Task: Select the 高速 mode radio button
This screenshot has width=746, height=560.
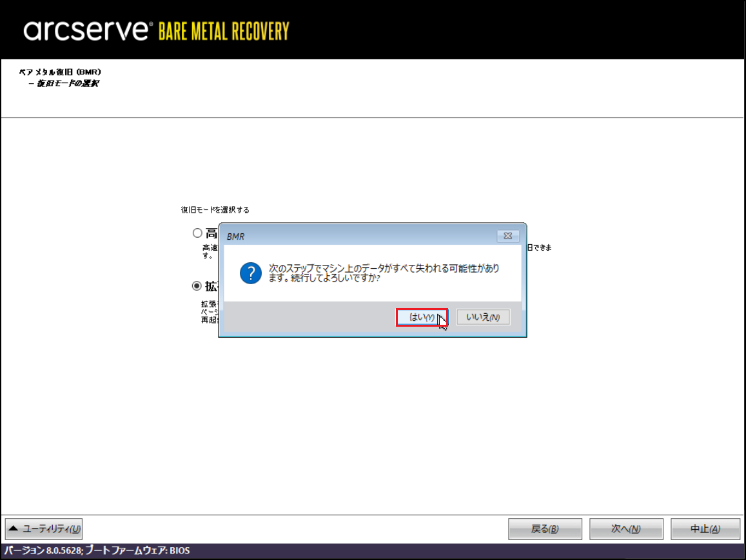Action: tap(197, 233)
